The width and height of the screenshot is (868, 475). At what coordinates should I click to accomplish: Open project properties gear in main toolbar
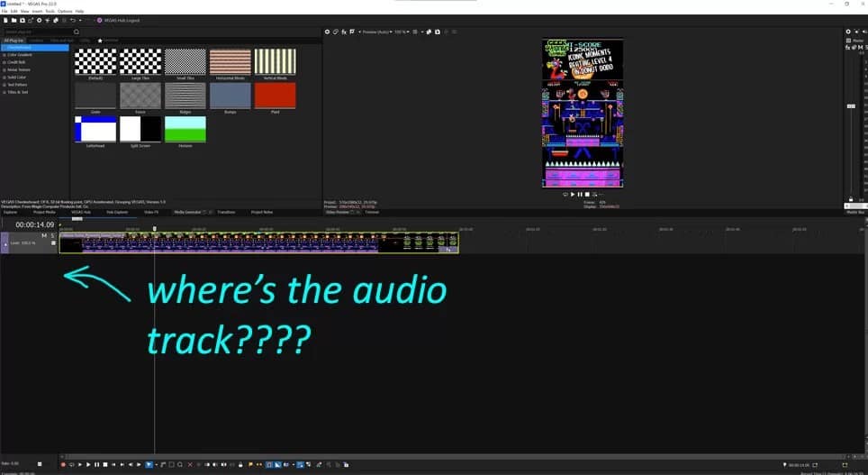coord(39,21)
